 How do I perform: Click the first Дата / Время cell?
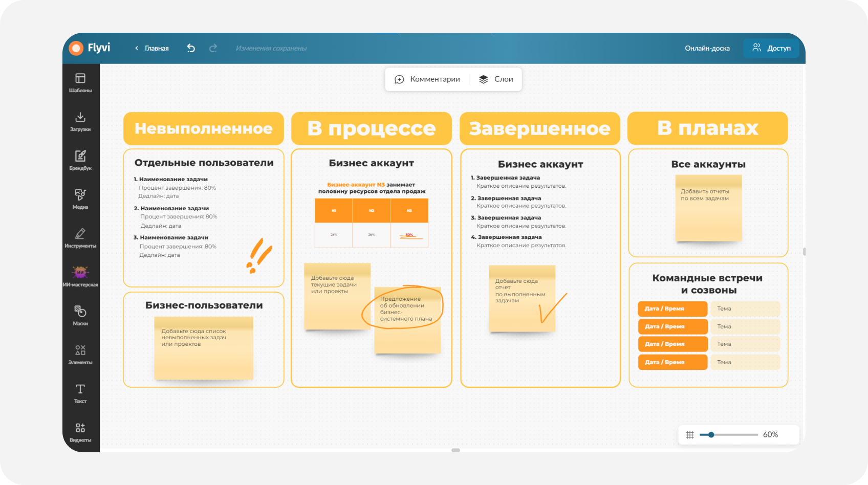tap(672, 309)
